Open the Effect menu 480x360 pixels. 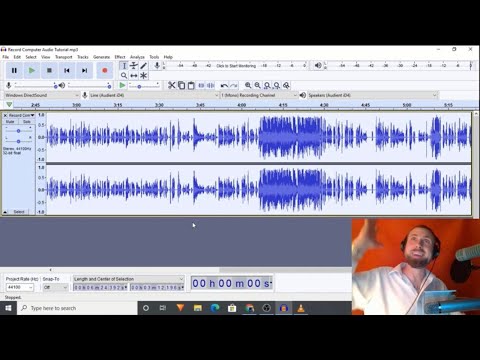[120, 57]
